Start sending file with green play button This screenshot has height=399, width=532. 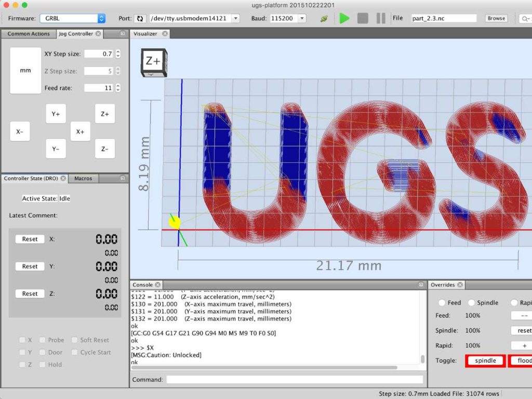344,18
